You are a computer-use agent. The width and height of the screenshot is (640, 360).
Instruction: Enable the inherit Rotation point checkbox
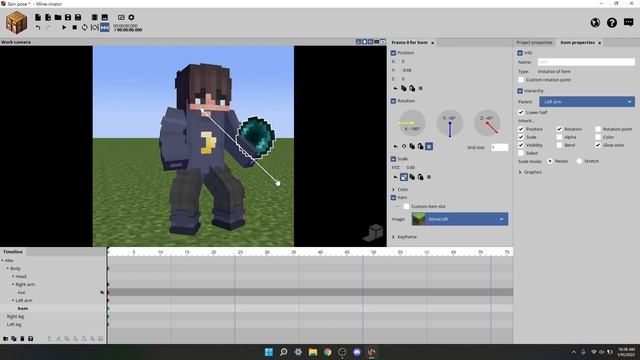pyautogui.click(x=598, y=129)
